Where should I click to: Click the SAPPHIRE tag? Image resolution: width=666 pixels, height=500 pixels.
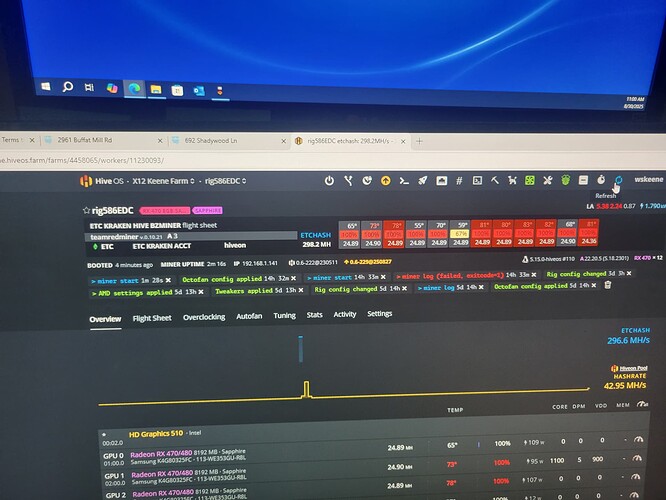208,210
